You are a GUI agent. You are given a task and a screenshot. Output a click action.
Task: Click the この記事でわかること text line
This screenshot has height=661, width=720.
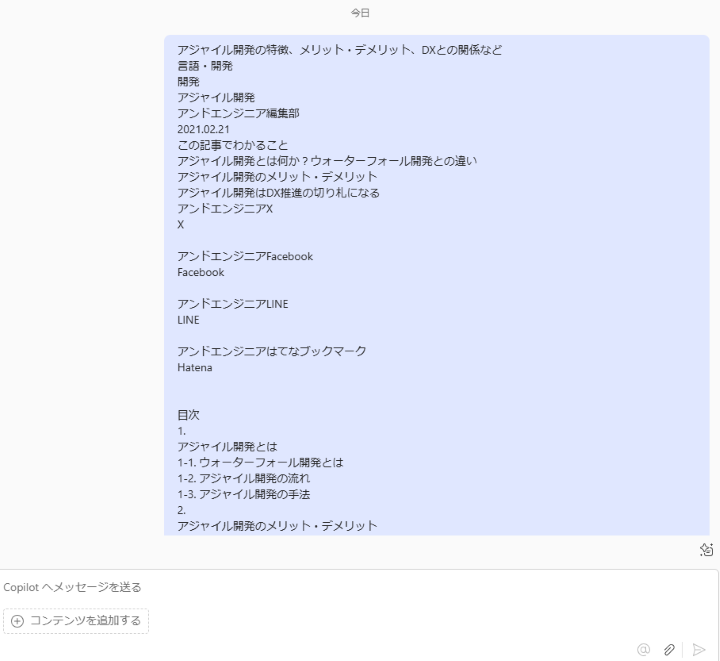(x=233, y=146)
